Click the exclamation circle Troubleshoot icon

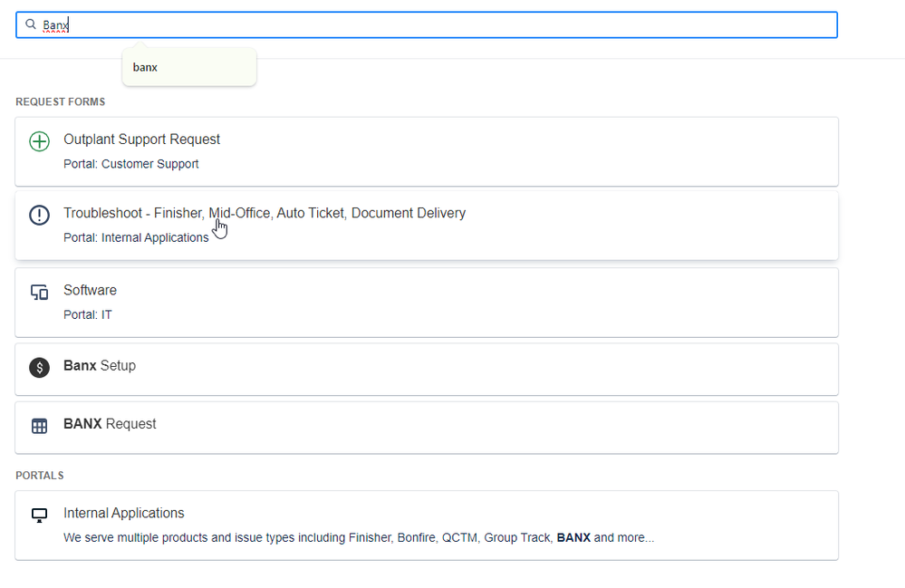39,216
